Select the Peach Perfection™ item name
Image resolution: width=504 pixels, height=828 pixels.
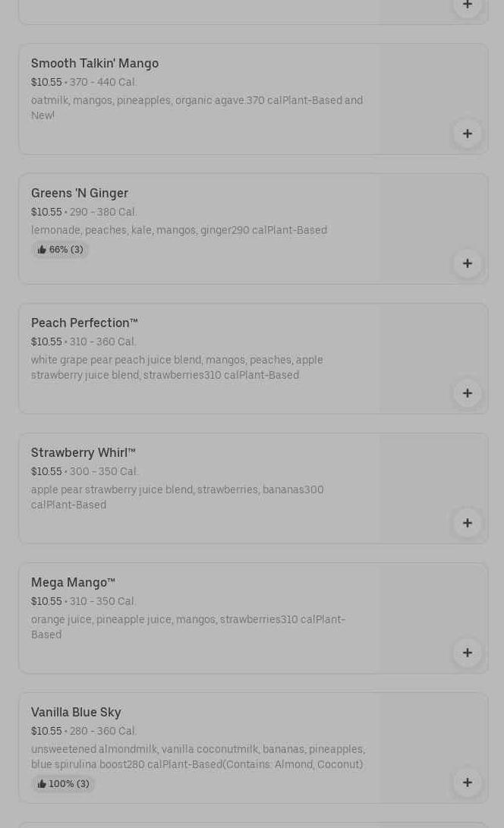[x=84, y=323]
